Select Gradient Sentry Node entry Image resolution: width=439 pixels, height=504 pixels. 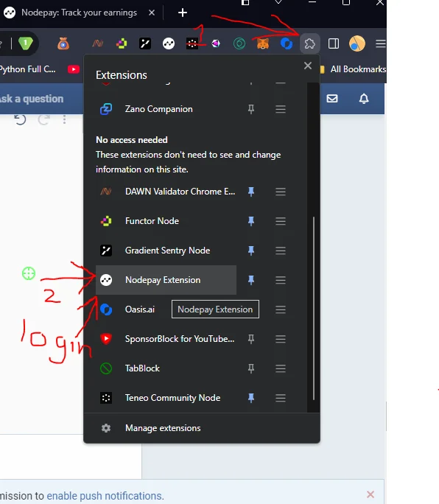coord(166,251)
